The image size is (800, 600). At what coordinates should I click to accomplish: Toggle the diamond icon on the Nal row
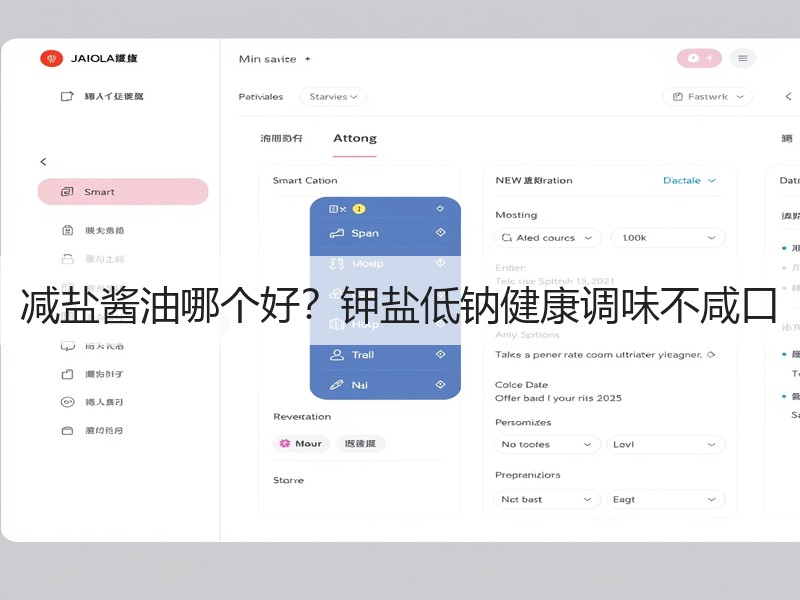coord(441,385)
